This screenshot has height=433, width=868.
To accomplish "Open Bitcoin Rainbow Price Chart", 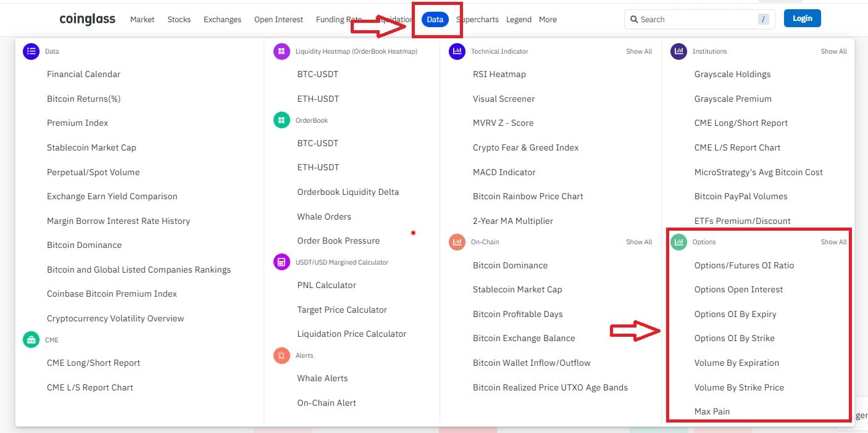I will point(528,196).
